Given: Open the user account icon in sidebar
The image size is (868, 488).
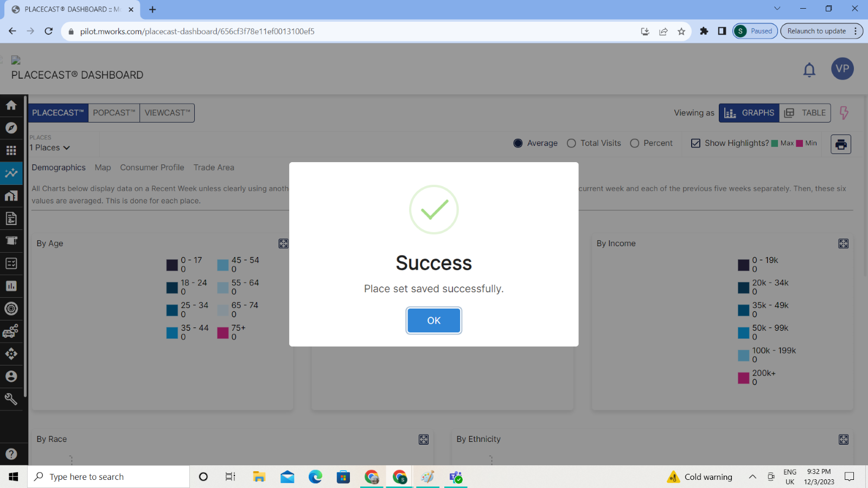Looking at the screenshot, I should click(11, 376).
